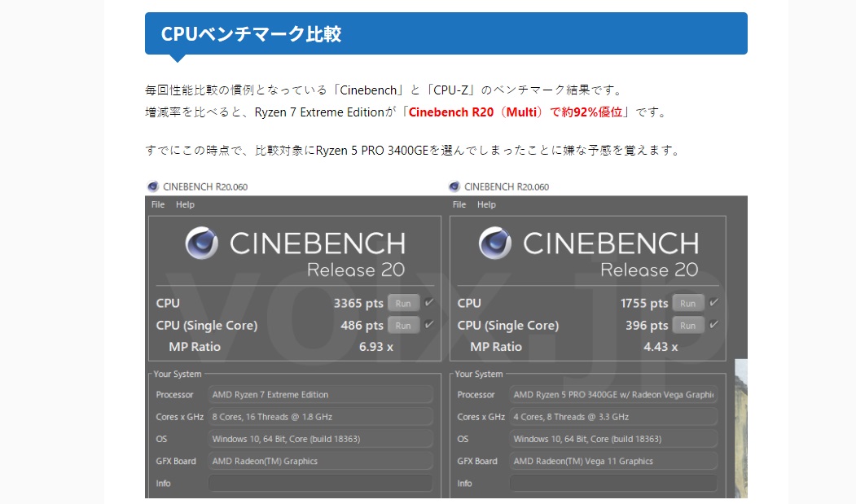Click the 486 pts Single Core score
The width and height of the screenshot is (856, 504).
362,326
